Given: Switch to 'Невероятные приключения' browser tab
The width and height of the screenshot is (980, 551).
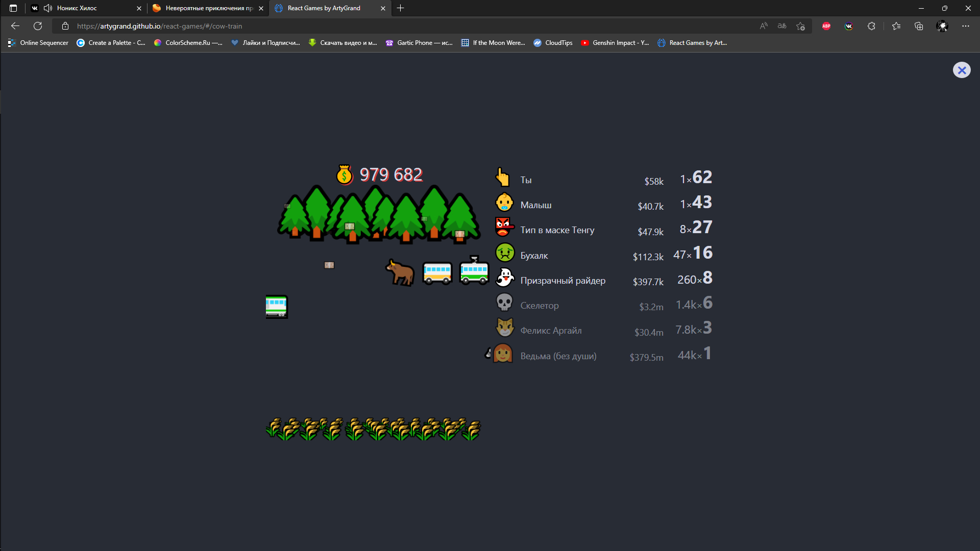Looking at the screenshot, I should coord(208,8).
